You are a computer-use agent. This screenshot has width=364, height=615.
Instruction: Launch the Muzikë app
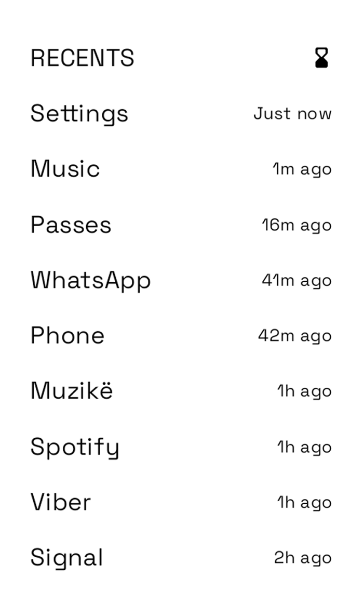71,391
